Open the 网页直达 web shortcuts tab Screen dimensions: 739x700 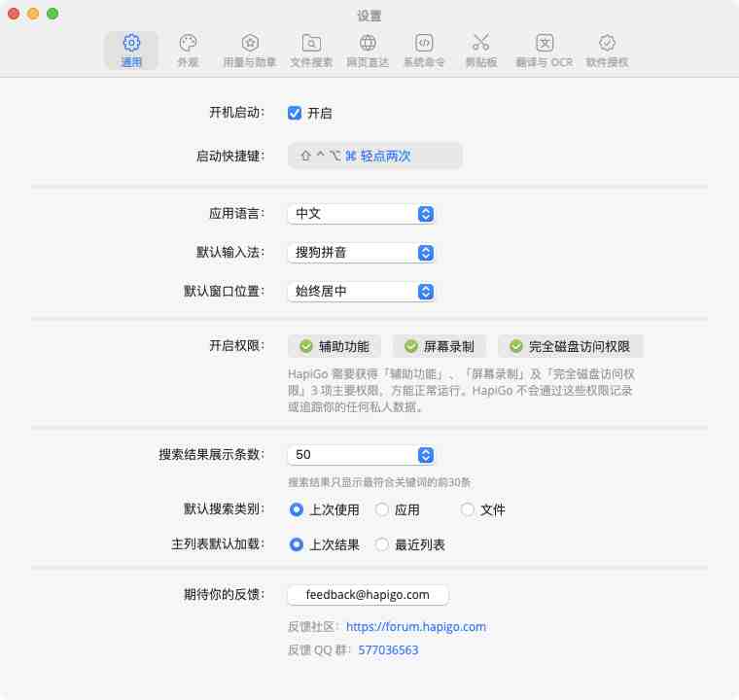pyautogui.click(x=368, y=51)
